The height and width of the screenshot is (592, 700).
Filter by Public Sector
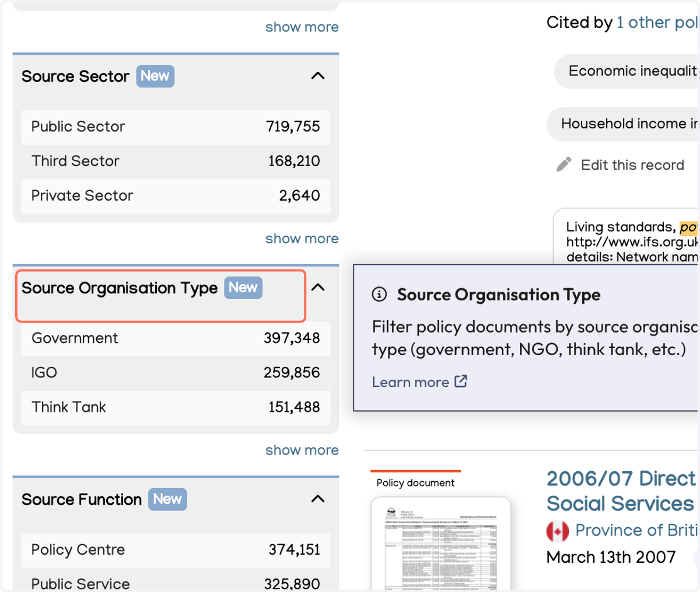click(176, 127)
